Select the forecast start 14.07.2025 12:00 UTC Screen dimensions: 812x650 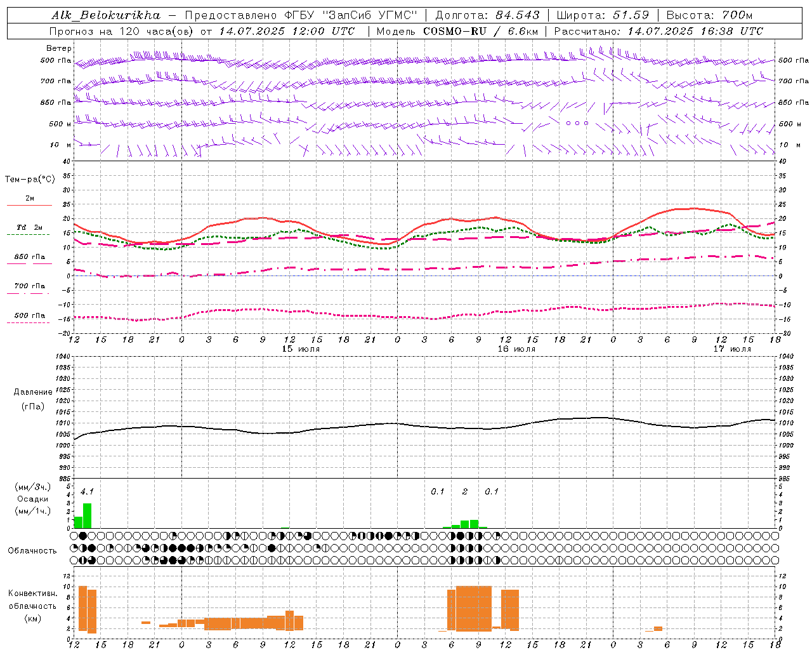click(x=287, y=31)
